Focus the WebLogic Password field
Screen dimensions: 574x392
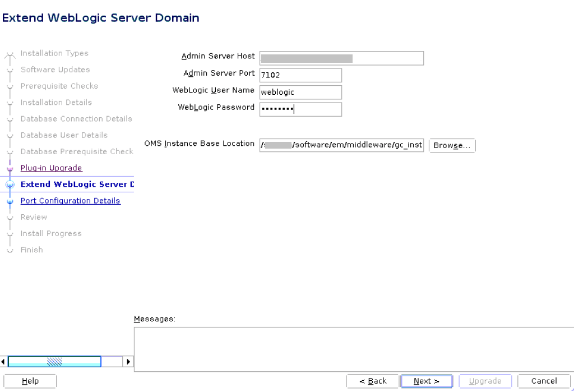click(x=300, y=109)
